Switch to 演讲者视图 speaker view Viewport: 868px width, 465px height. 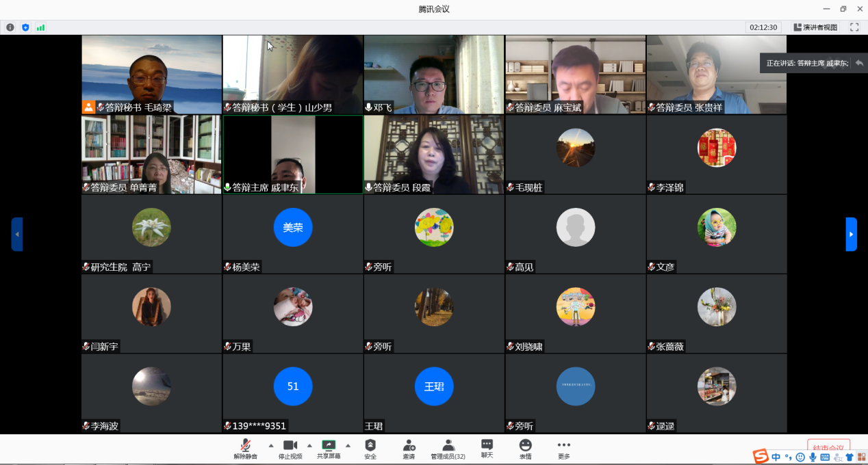(x=815, y=27)
